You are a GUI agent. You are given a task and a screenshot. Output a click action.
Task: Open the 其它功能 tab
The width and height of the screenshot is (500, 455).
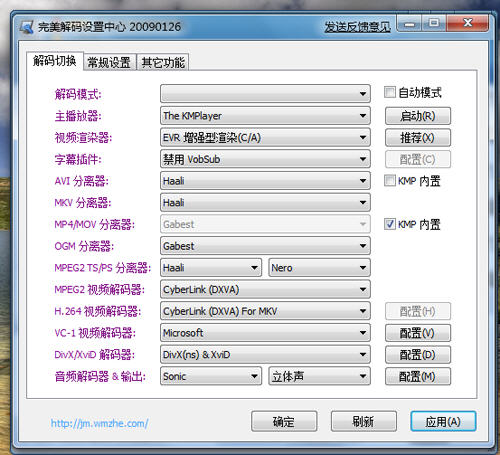[x=163, y=62]
